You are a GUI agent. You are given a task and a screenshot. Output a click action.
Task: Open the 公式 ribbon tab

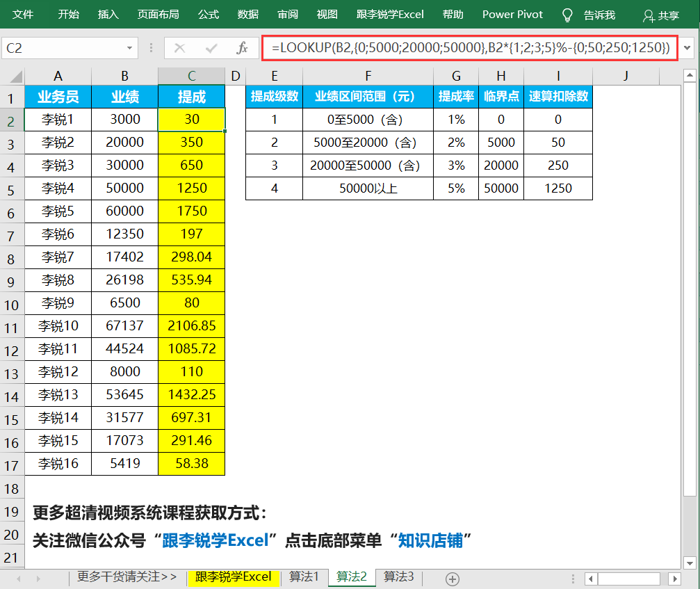(x=209, y=14)
